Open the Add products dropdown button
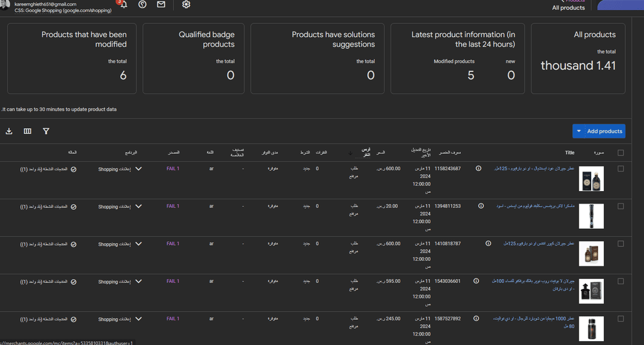The width and height of the screenshot is (644, 345). coord(599,131)
